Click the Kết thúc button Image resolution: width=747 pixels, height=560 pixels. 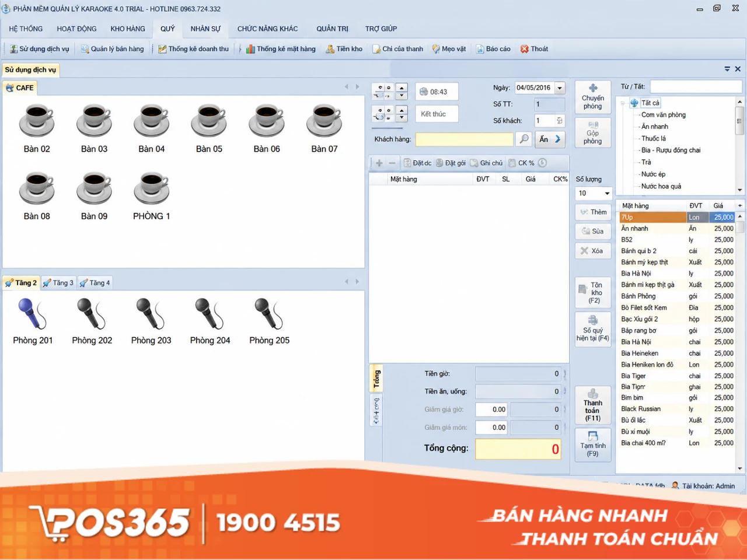[x=437, y=114]
